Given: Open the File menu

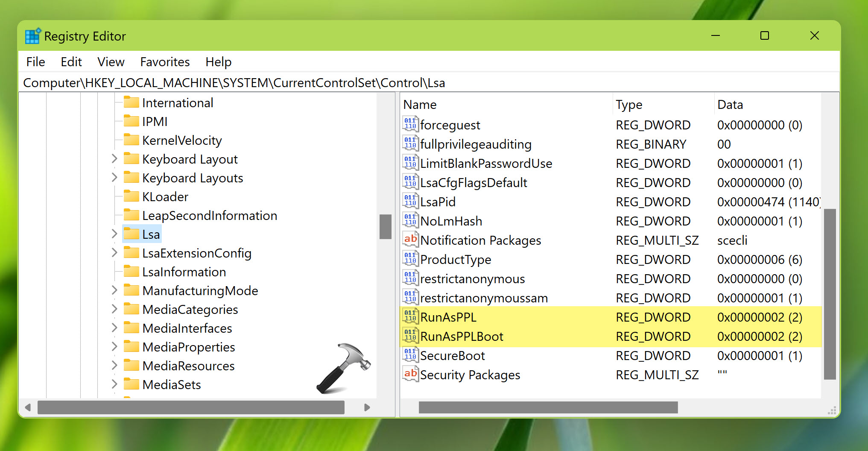Looking at the screenshot, I should click(x=35, y=62).
